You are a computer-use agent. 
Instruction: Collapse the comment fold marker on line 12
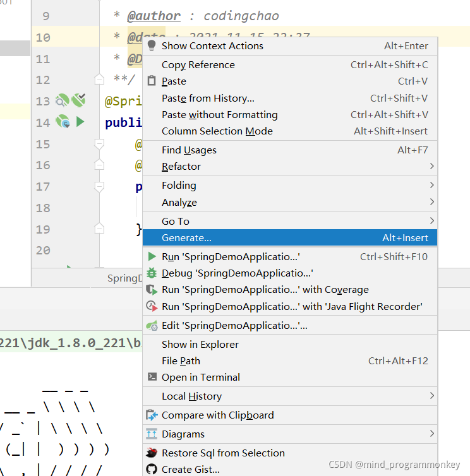(99, 80)
